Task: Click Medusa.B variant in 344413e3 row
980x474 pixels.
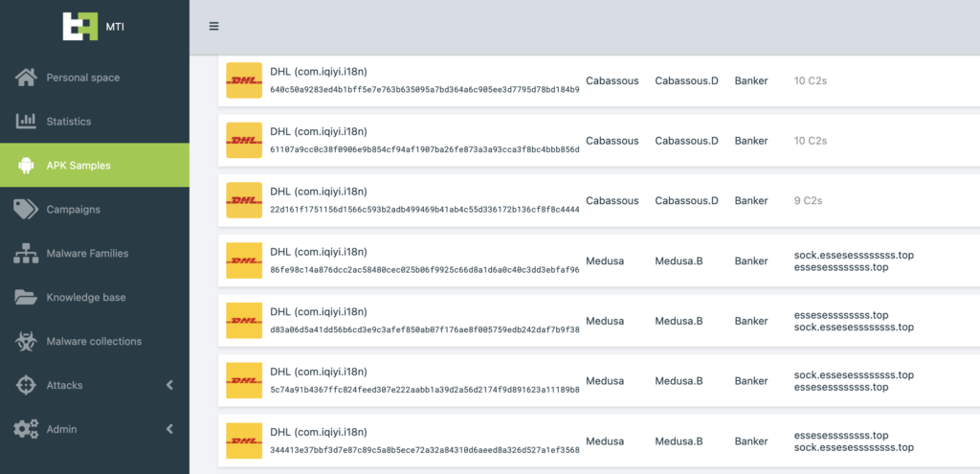Action: tap(679, 440)
